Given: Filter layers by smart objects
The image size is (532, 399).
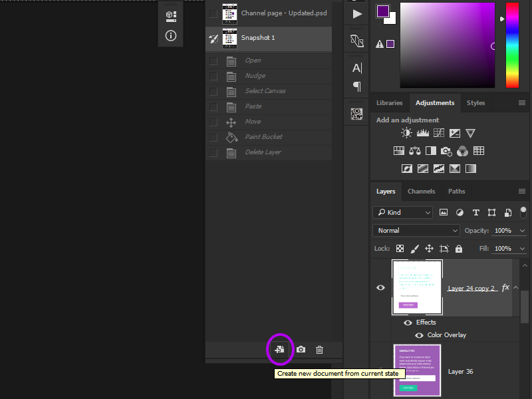Looking at the screenshot, I should pos(508,212).
